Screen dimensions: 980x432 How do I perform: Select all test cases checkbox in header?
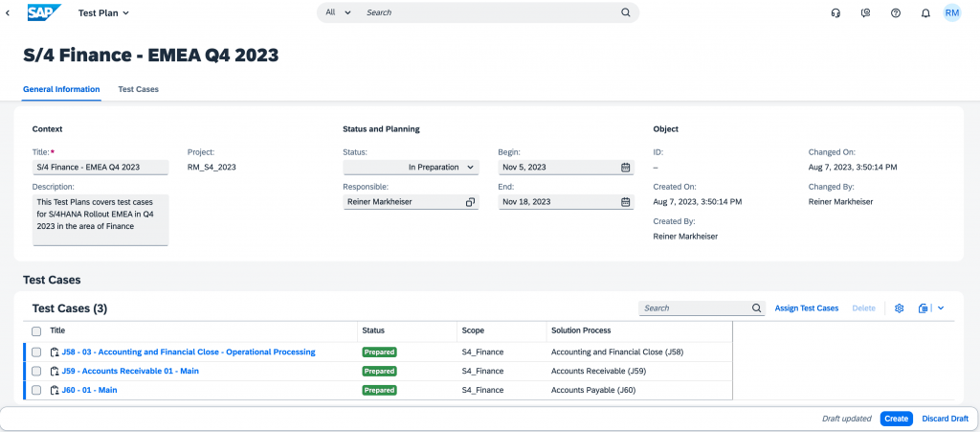point(36,330)
